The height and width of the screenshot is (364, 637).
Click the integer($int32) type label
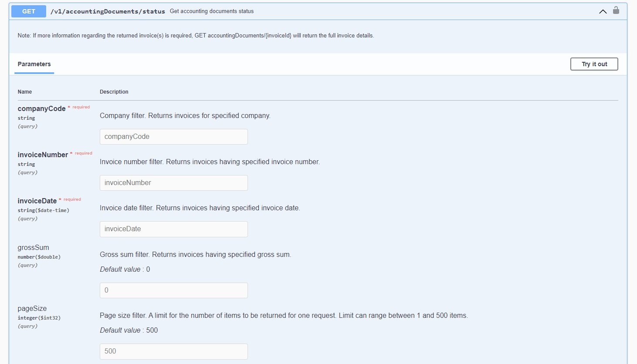coord(39,318)
